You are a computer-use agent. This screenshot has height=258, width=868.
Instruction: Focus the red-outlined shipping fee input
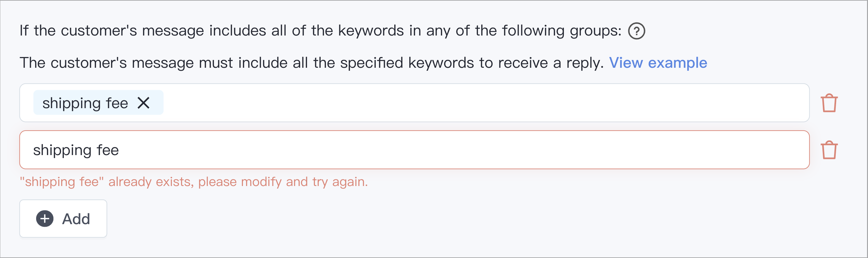point(414,150)
